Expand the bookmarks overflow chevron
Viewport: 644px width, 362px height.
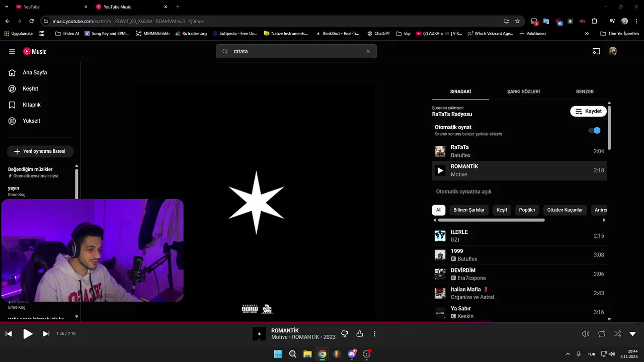[x=587, y=34]
